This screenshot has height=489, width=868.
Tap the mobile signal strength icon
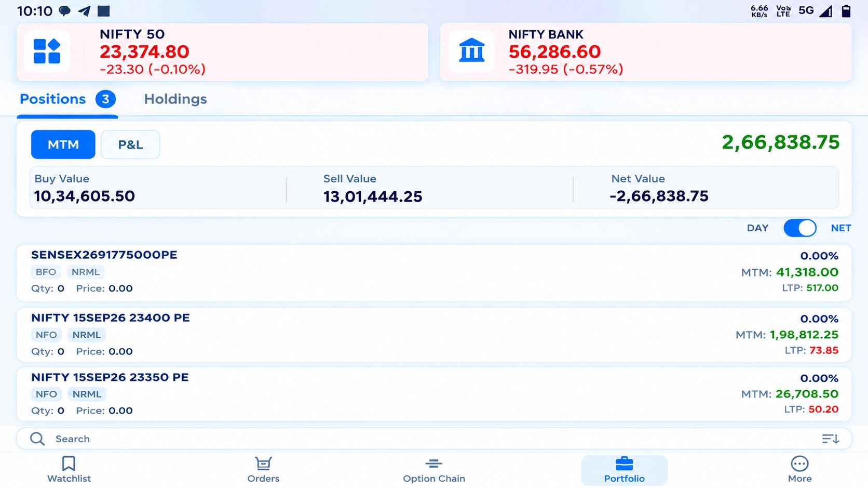pyautogui.click(x=825, y=11)
